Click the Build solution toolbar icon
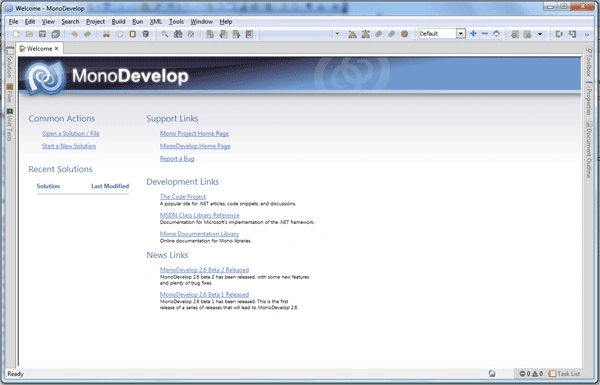Image resolution: width=600 pixels, height=385 pixels. tap(352, 34)
